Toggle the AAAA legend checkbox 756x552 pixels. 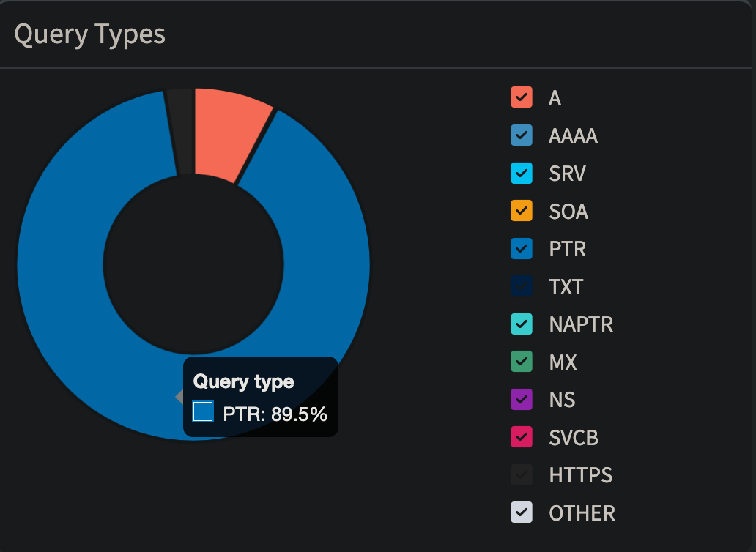521,135
